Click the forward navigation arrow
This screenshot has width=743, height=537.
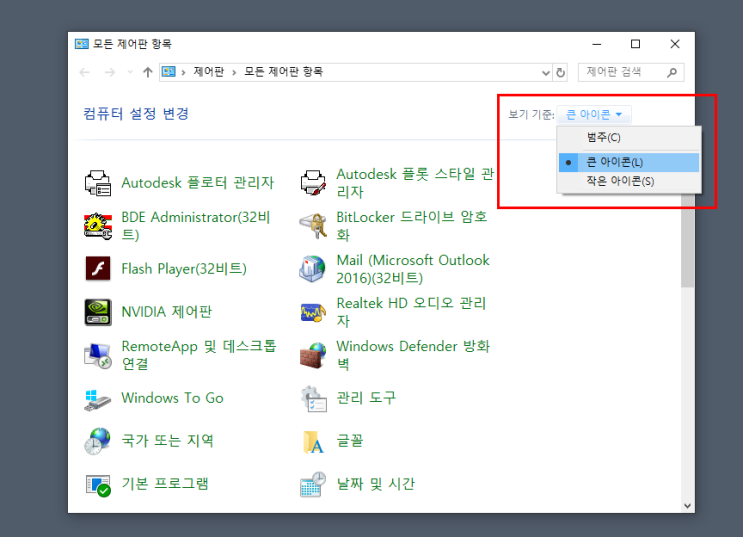click(x=110, y=72)
